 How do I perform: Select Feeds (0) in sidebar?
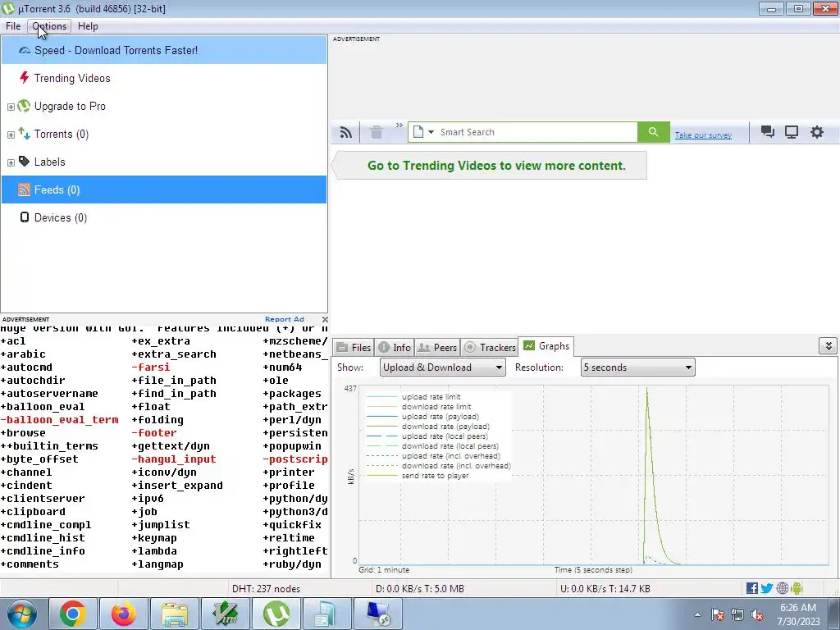click(164, 189)
